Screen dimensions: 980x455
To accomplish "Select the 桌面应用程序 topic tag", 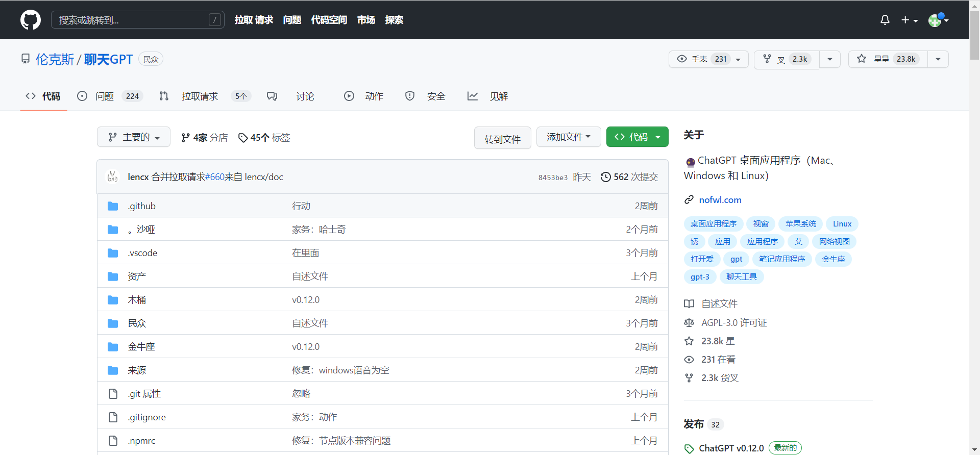I will point(714,224).
